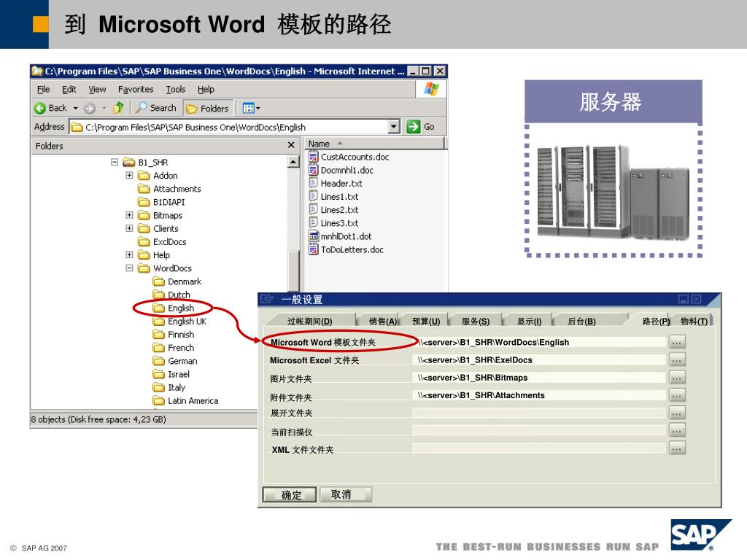Open the View menu
Viewport: 747px width, 560px height.
click(x=97, y=89)
